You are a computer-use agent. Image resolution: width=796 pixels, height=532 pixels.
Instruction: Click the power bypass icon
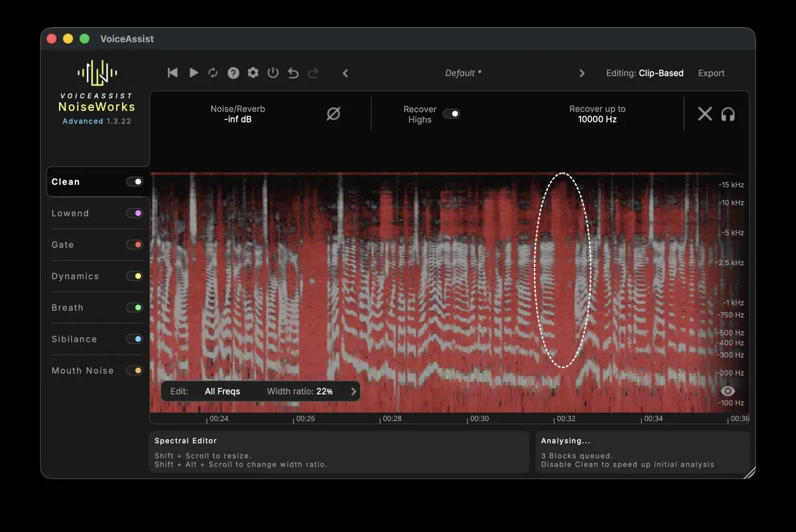click(x=273, y=73)
